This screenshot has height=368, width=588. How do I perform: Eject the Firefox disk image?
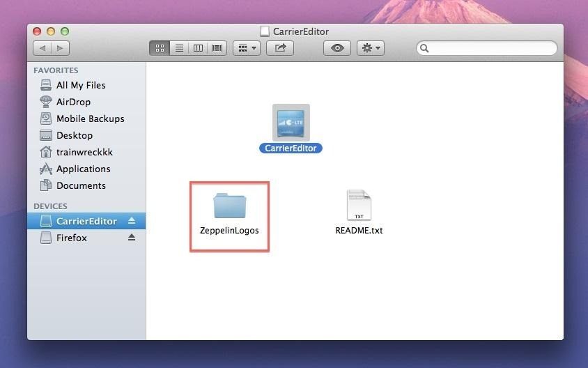(132, 238)
